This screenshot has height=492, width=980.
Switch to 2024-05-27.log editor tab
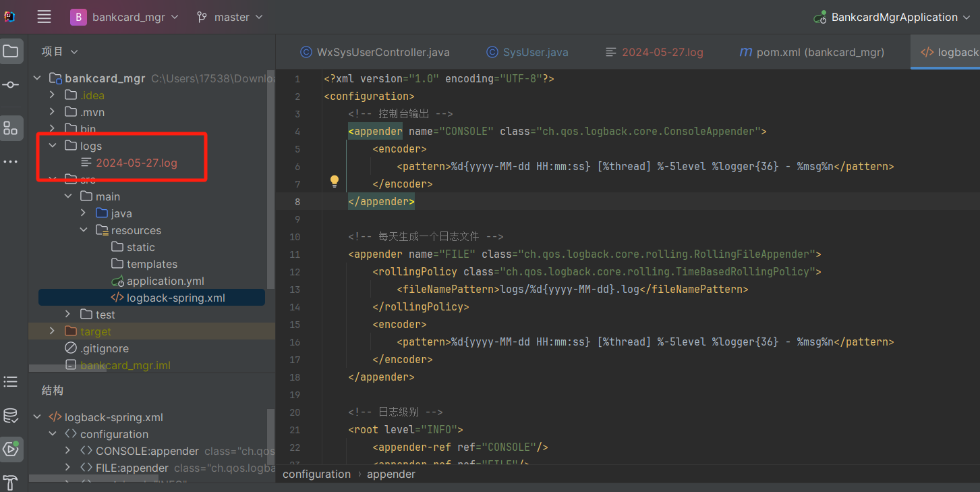tap(654, 52)
